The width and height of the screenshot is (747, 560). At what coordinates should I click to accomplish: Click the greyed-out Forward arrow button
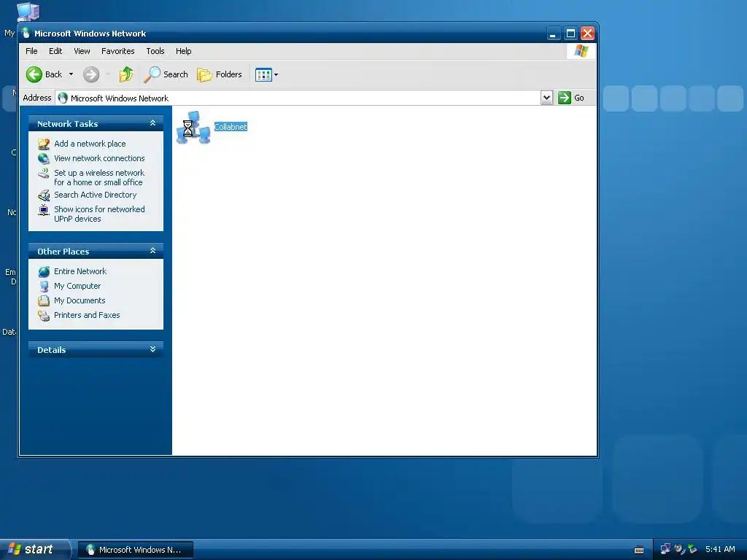[x=91, y=74]
